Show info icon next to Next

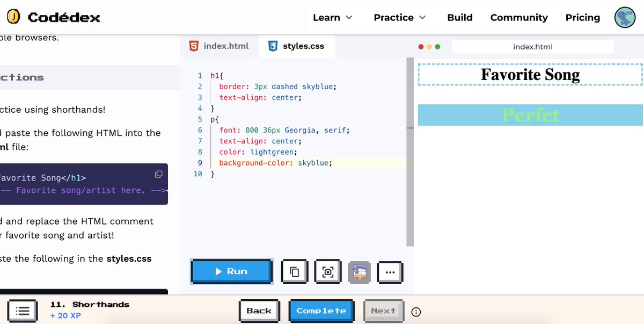click(x=416, y=312)
